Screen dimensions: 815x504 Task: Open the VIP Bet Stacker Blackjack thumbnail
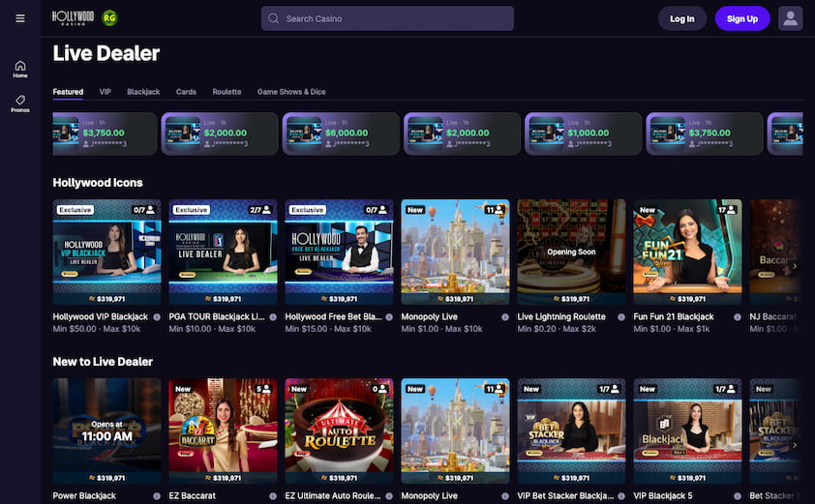click(x=571, y=431)
